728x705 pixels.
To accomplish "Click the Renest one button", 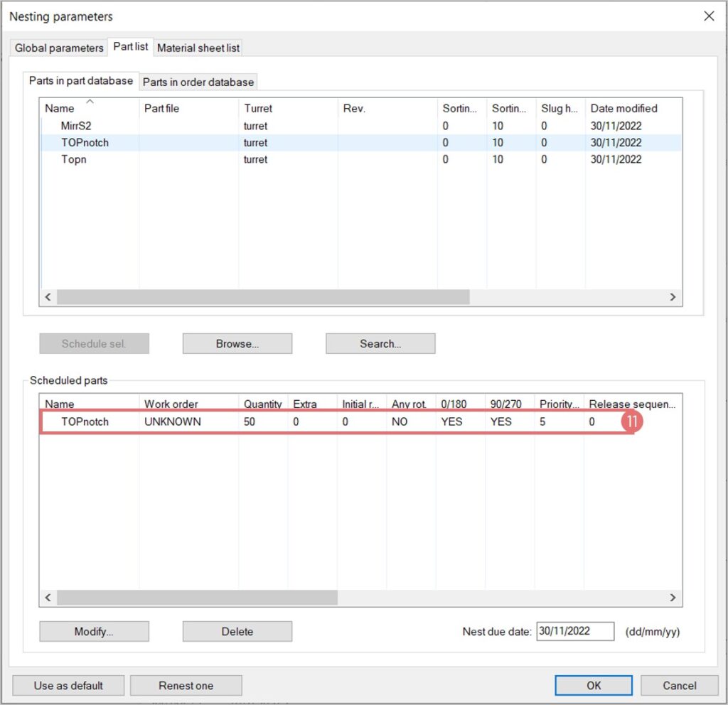I will [186, 686].
